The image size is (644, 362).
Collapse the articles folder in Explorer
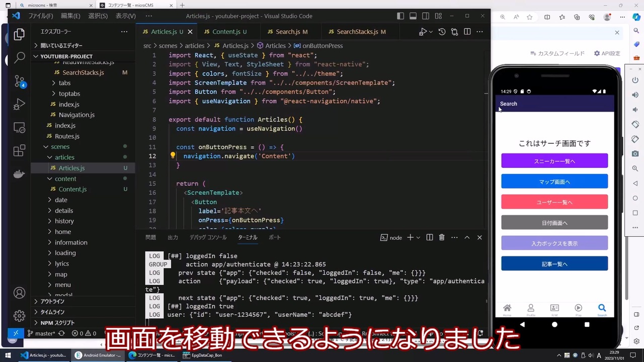click(x=64, y=157)
